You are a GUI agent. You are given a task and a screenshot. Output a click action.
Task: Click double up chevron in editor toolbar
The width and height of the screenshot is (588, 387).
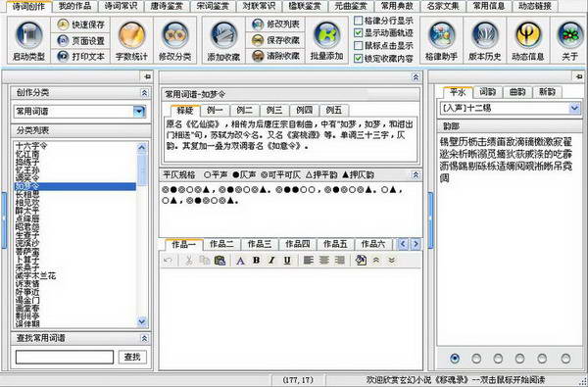(x=376, y=261)
